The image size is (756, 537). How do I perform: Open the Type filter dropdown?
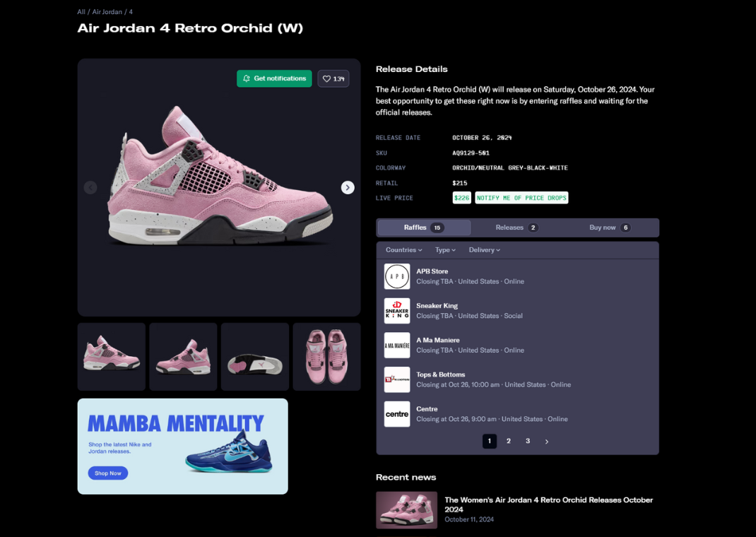(445, 249)
